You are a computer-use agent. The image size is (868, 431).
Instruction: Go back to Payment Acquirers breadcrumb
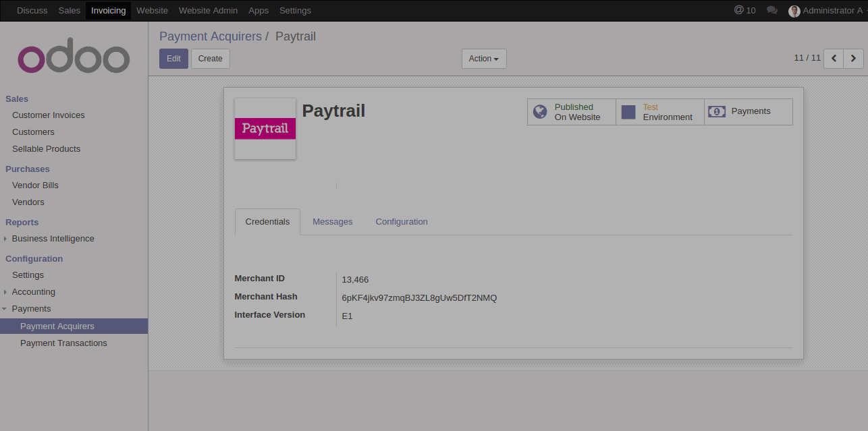click(x=211, y=36)
